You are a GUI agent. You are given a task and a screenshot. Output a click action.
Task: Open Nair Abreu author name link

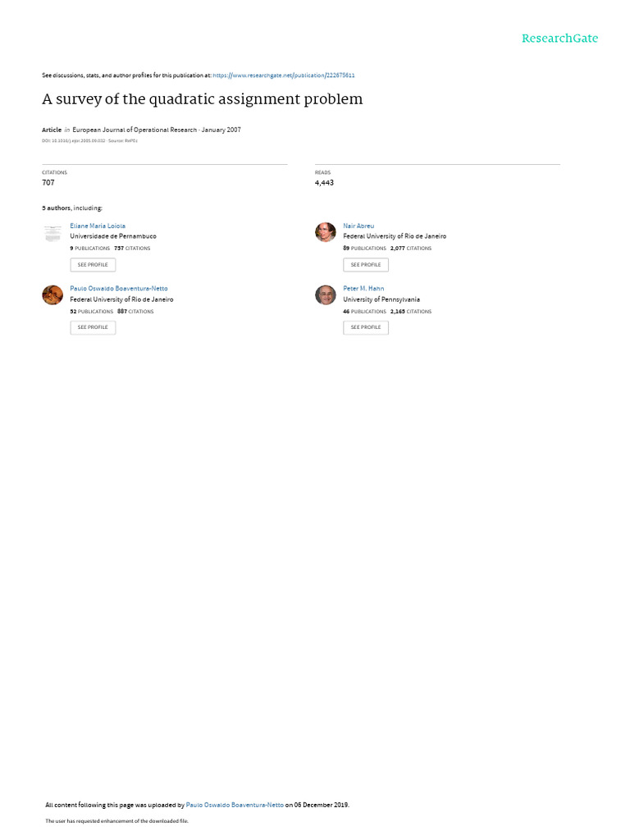click(358, 226)
